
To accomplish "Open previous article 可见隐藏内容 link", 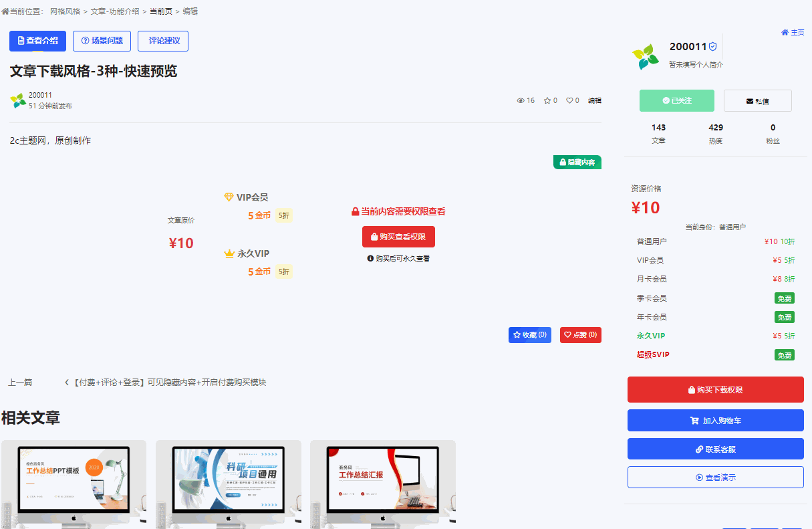I will point(165,383).
